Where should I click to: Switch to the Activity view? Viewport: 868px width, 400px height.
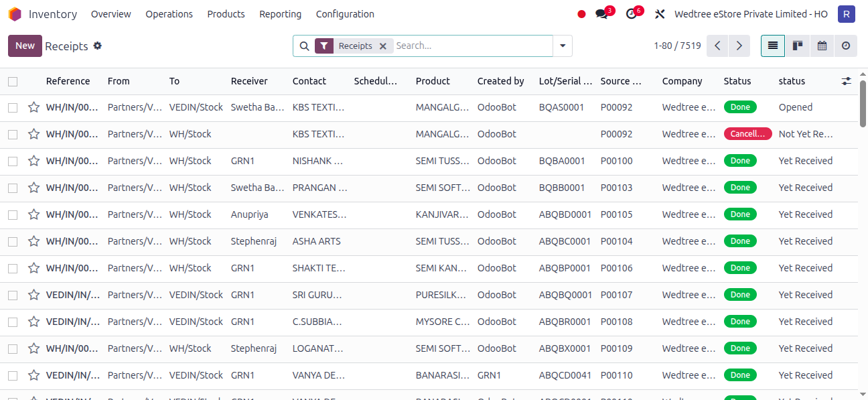coord(845,46)
